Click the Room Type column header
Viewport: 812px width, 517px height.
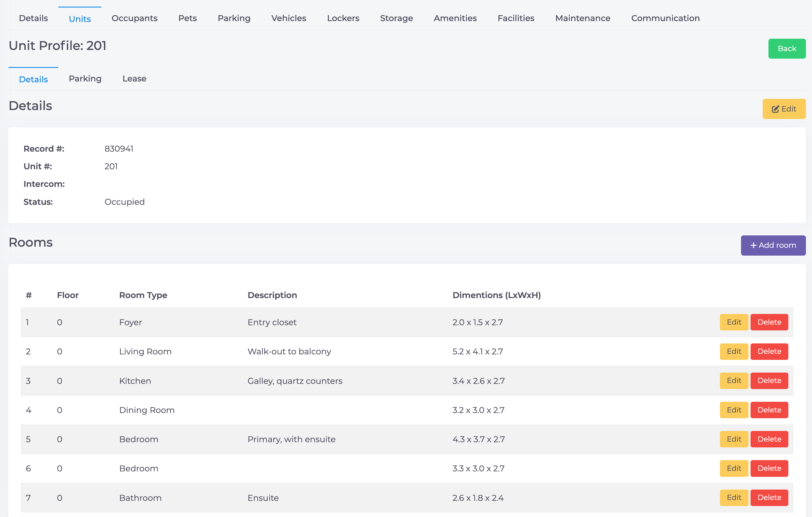[143, 295]
